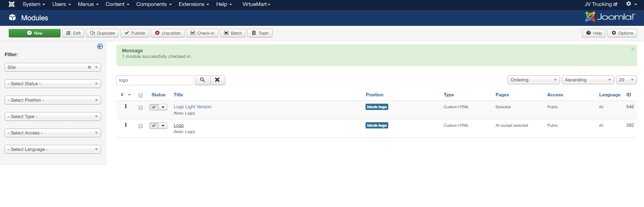Open the VirtueMart menu
644x207 pixels.
[x=256, y=4]
